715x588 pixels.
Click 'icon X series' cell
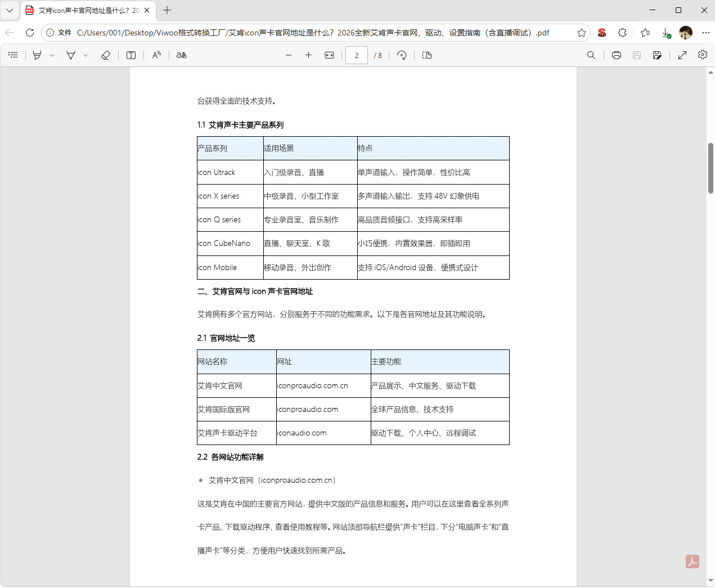point(230,196)
